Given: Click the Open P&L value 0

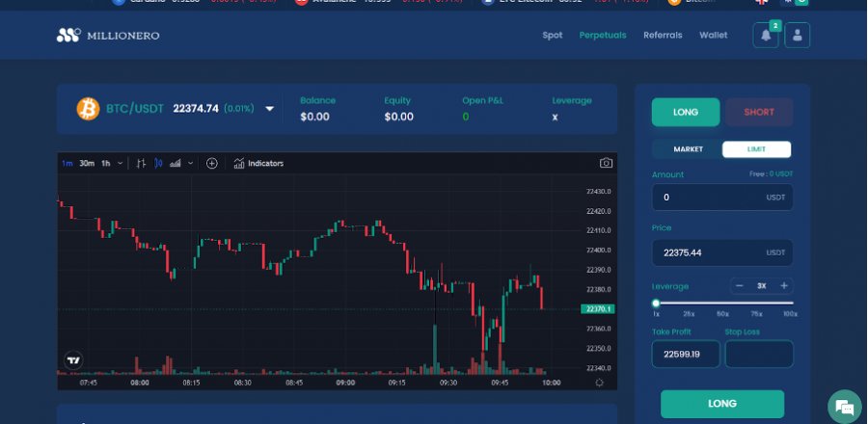Looking at the screenshot, I should click(x=466, y=117).
